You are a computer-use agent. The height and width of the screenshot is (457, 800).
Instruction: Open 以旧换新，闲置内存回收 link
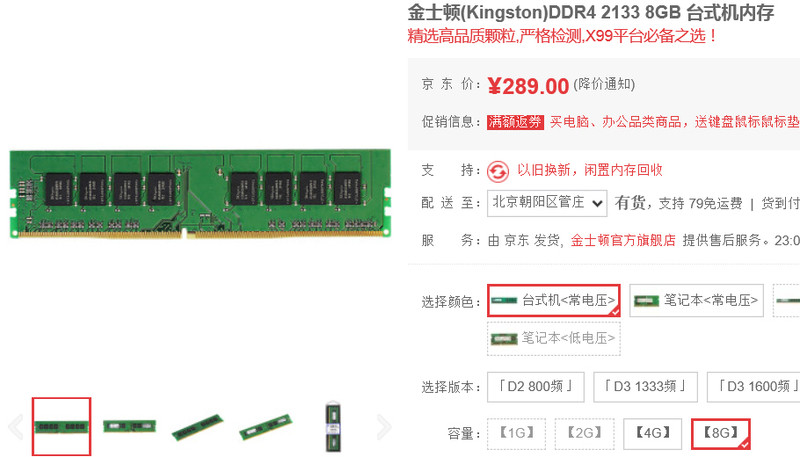(590, 170)
